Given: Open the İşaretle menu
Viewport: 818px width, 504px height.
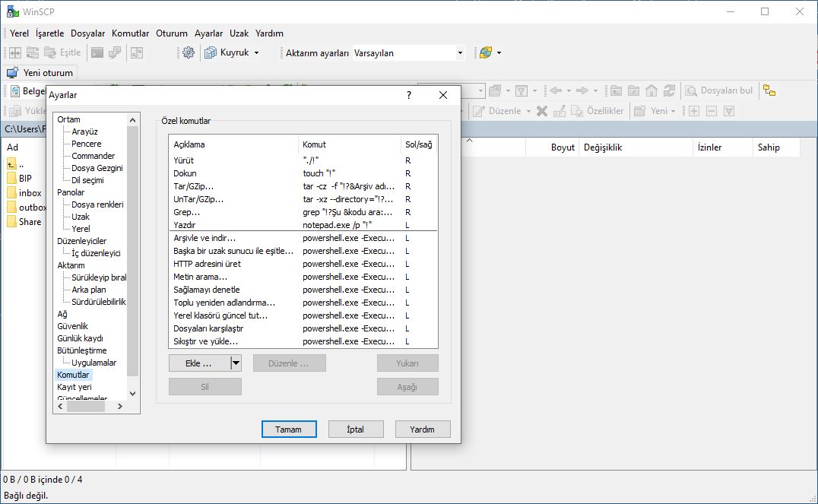Looking at the screenshot, I should point(49,33).
